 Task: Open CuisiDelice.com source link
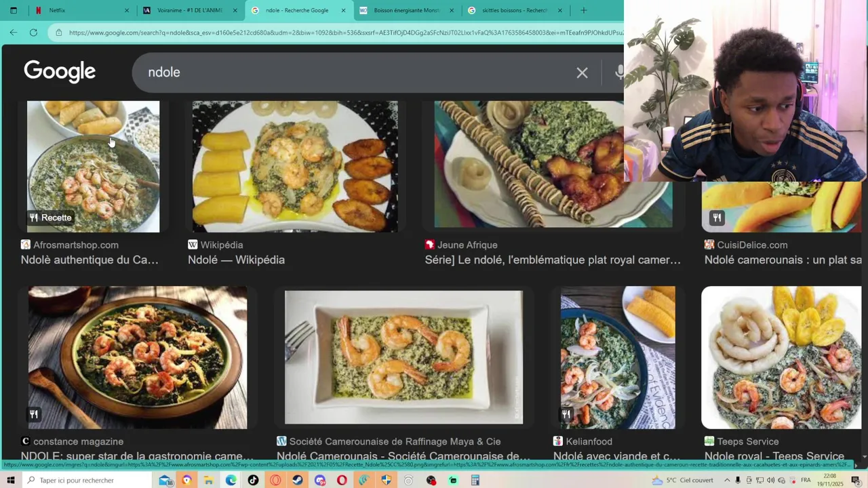751,245
